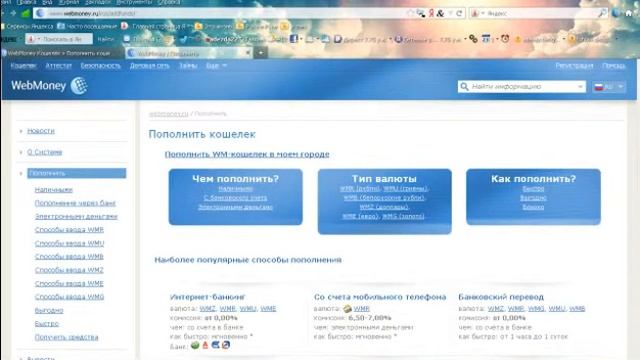The width and height of the screenshot is (640, 360).
Task: Click Быстро in Как пополнить box
Action: [x=533, y=189]
